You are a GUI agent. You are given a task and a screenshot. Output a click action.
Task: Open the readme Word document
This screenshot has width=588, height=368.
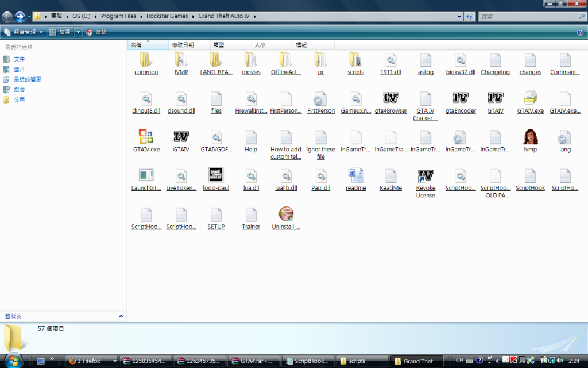point(355,176)
